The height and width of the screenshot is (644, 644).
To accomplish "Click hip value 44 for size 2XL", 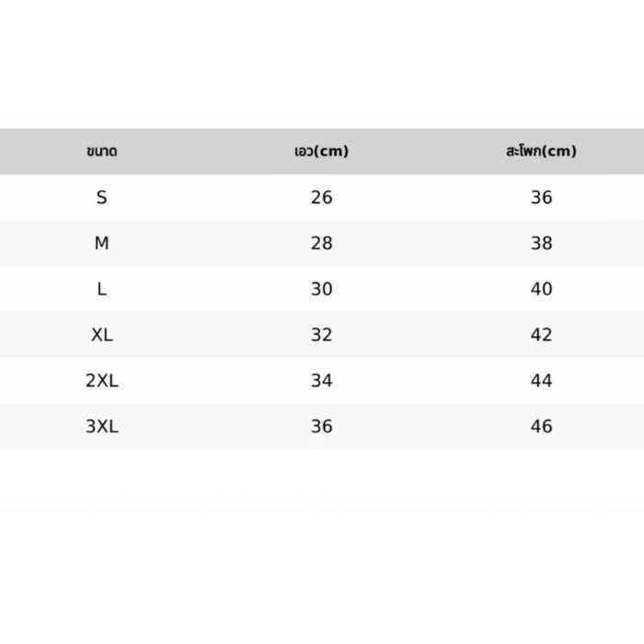I will [541, 381].
